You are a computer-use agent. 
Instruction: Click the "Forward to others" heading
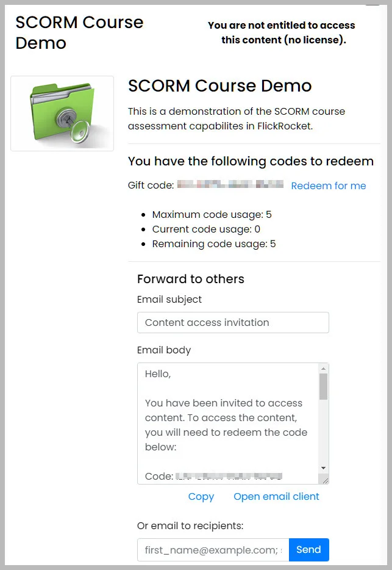(191, 279)
